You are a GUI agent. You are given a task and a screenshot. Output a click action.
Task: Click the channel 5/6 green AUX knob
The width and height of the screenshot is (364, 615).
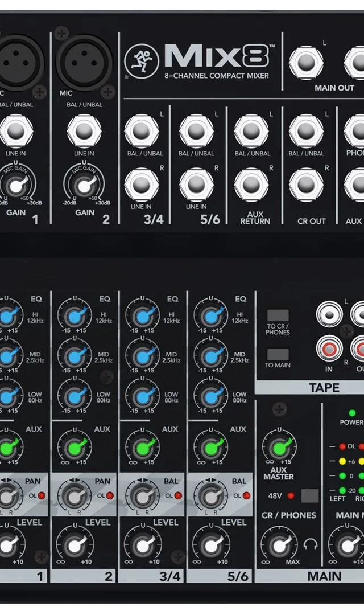coord(211,447)
